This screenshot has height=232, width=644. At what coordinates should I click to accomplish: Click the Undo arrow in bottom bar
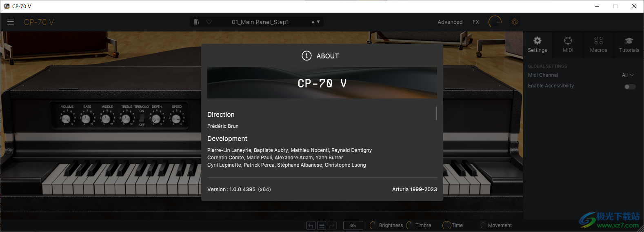pos(311,225)
